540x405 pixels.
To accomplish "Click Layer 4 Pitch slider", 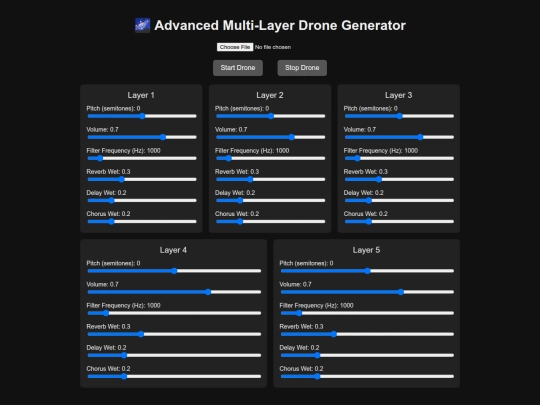I will point(174,271).
